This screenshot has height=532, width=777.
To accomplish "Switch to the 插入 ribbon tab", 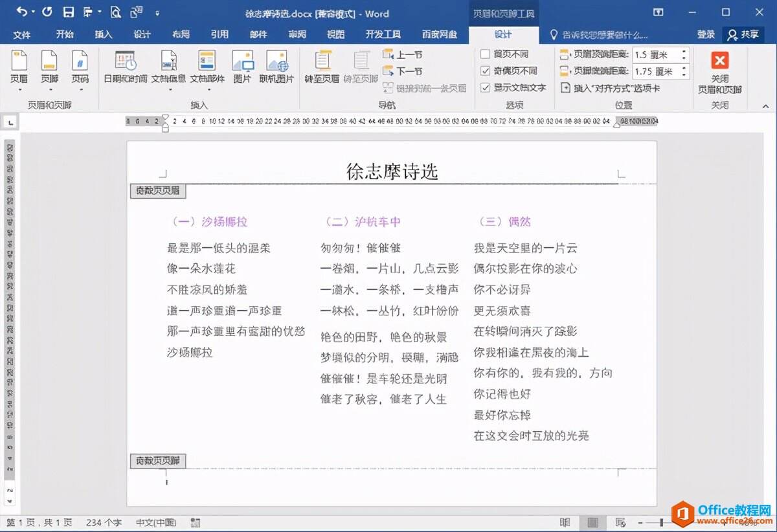I will (x=104, y=34).
